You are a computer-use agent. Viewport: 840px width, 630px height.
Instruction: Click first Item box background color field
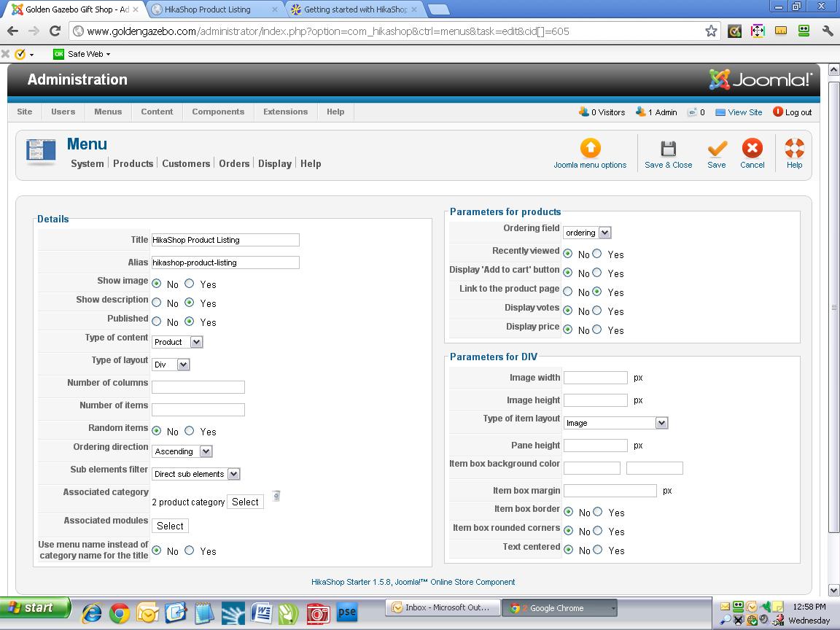coord(592,467)
